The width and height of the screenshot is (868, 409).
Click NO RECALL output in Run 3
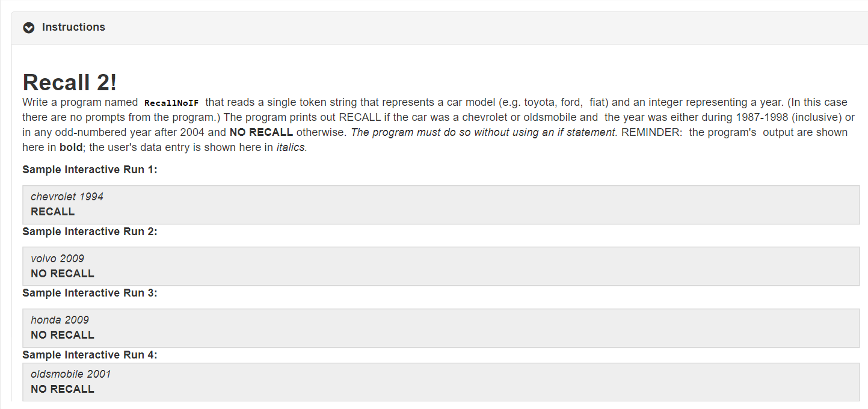[x=62, y=334]
